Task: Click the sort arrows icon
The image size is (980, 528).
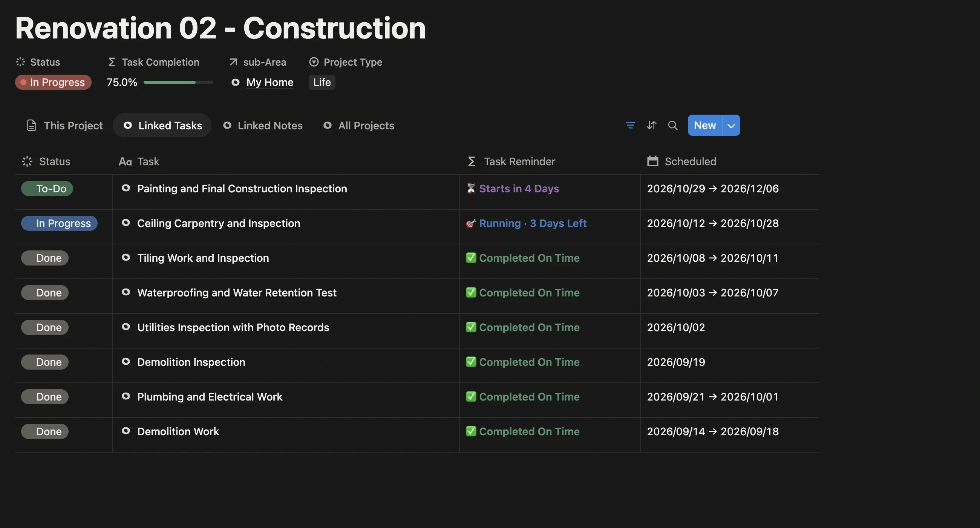Action: pyautogui.click(x=651, y=125)
